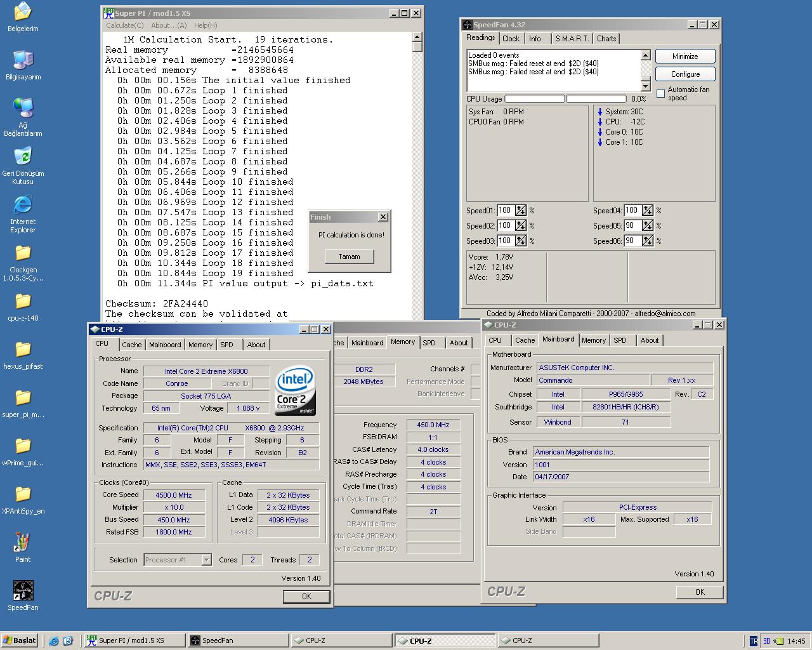Click OK in CPU-Z Mainboard window

tap(700, 592)
